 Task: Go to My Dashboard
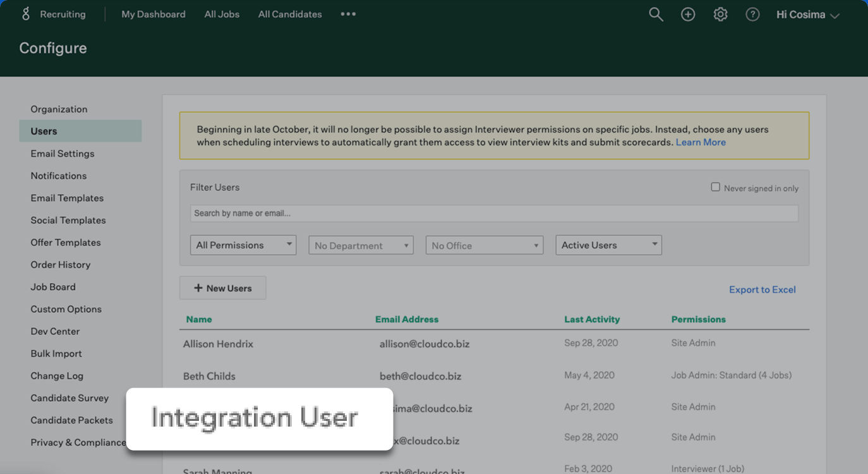point(154,14)
